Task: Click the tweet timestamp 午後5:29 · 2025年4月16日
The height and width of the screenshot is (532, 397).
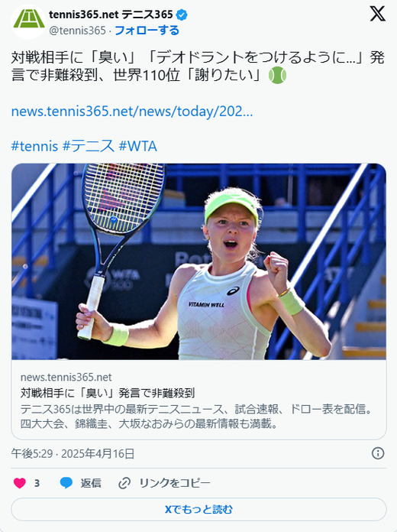Action: coord(73,453)
